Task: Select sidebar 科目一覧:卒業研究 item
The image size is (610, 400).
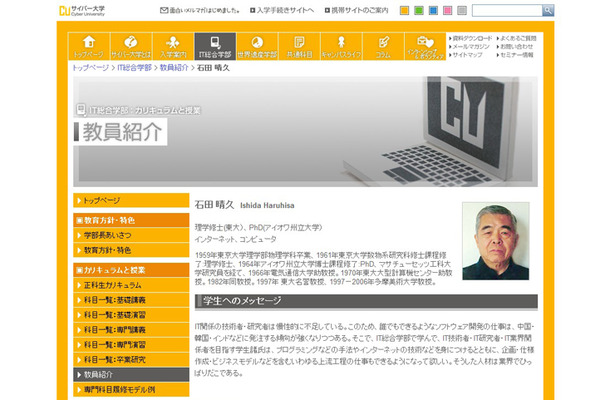Action: (131, 360)
